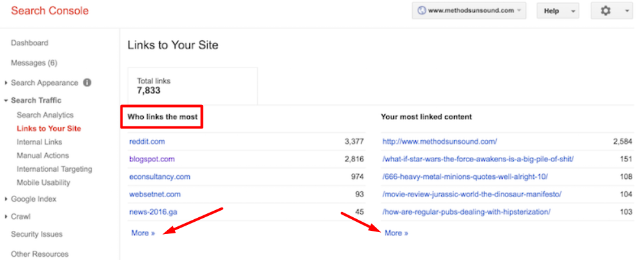Click the 3,377 count for reddit.com
Screen dimensions: 644x260
(354, 141)
